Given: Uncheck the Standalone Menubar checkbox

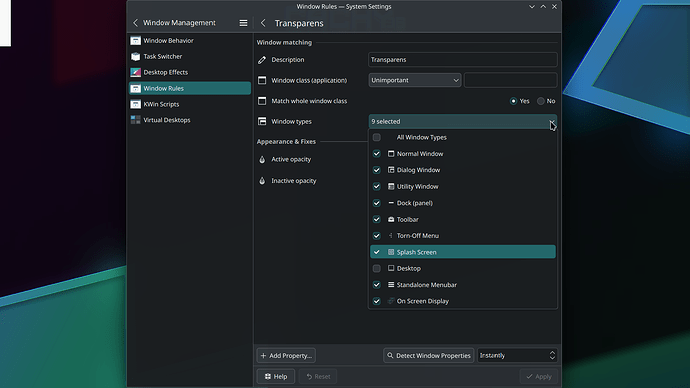Looking at the screenshot, I should point(377,285).
